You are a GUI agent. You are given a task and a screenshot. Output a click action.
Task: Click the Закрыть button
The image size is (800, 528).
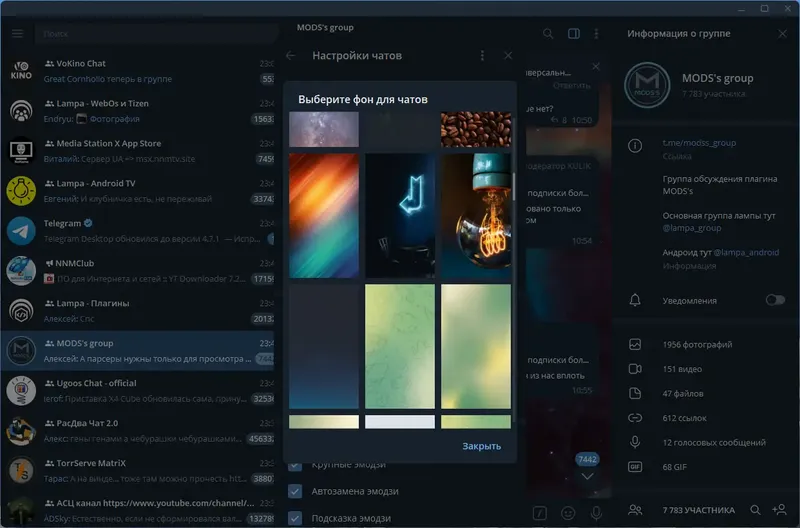tap(481, 446)
